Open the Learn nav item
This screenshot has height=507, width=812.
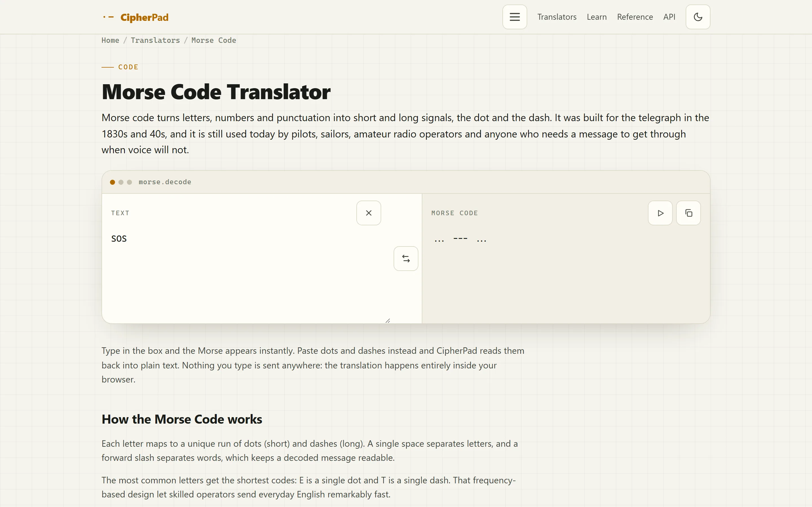click(x=597, y=17)
